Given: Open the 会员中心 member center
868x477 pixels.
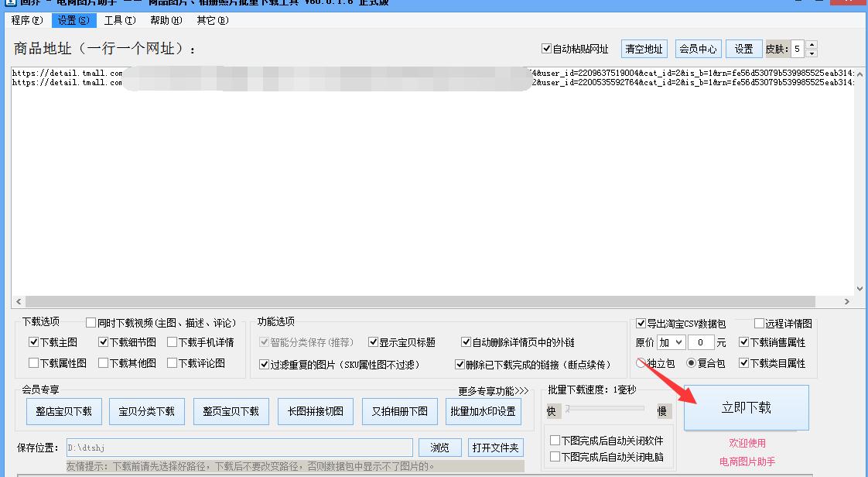Looking at the screenshot, I should point(698,48).
